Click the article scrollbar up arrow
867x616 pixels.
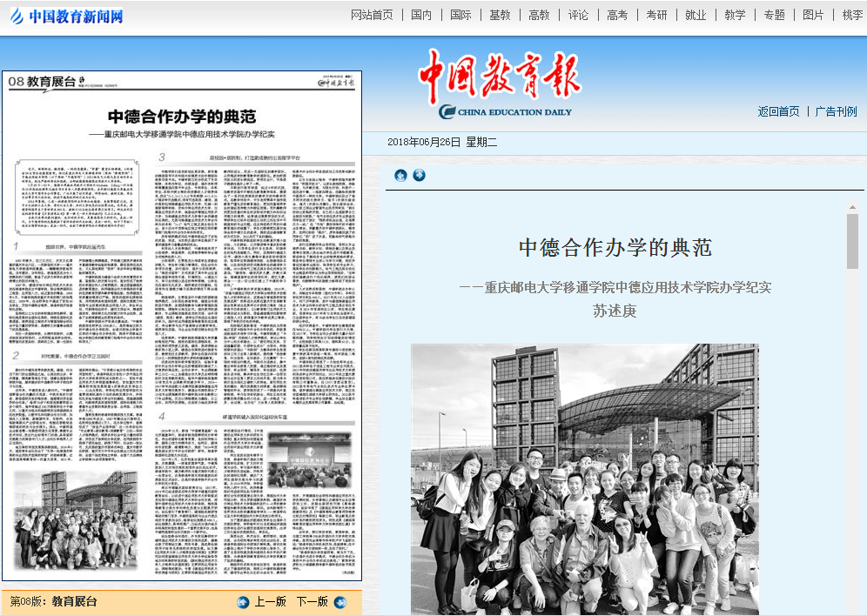point(852,206)
